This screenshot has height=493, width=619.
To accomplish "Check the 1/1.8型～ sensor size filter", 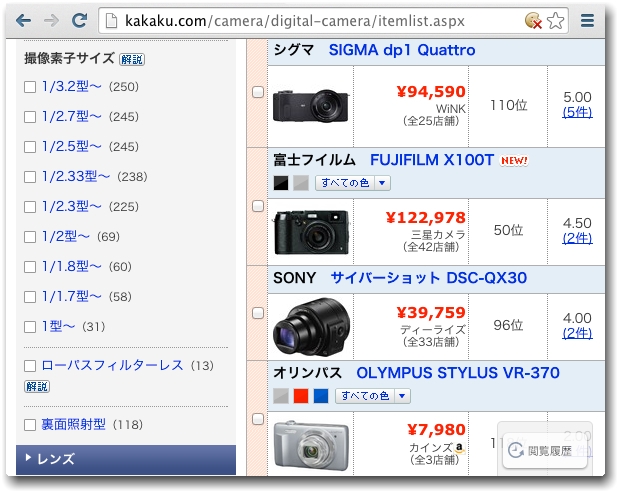I will point(30,267).
